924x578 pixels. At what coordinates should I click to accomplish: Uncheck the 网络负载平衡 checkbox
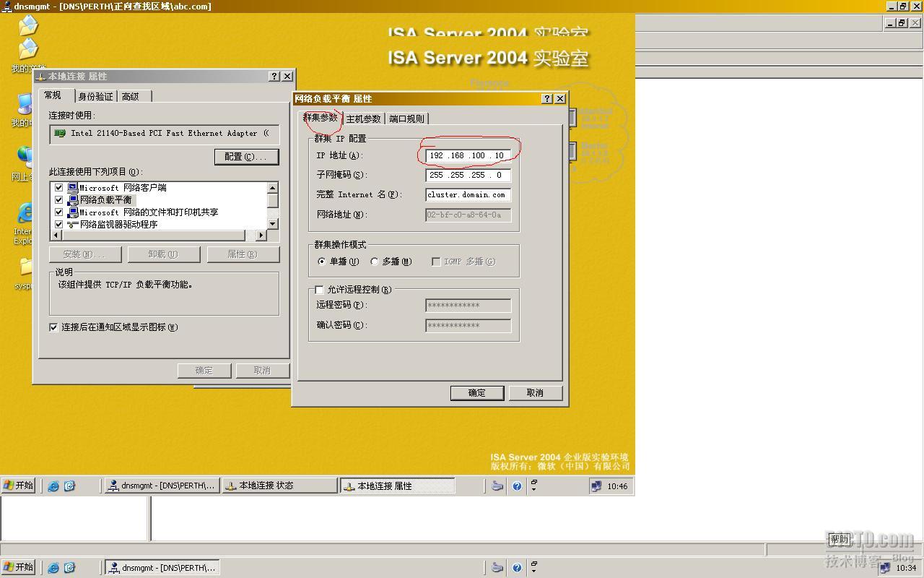tap(58, 200)
